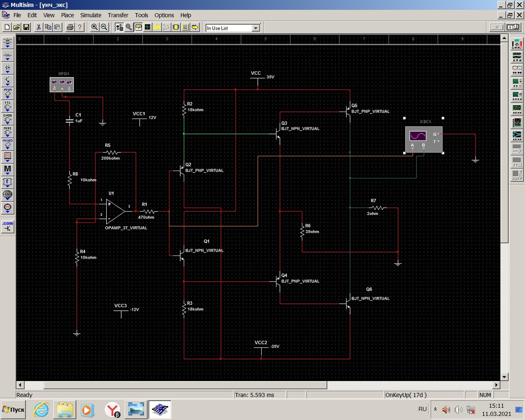Open an existing circuit file
Viewport: 525px width, 420px height.
click(x=17, y=27)
